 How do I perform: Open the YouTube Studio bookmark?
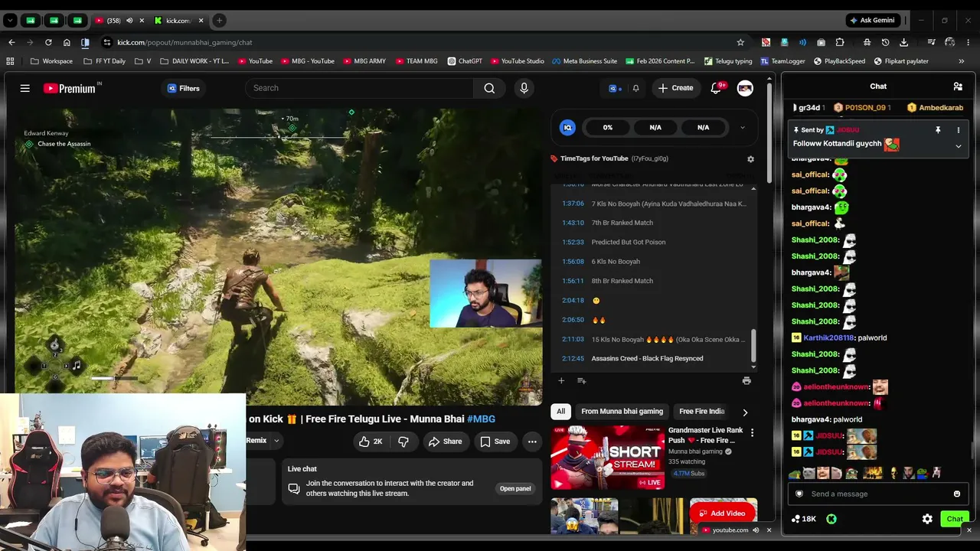point(518,61)
